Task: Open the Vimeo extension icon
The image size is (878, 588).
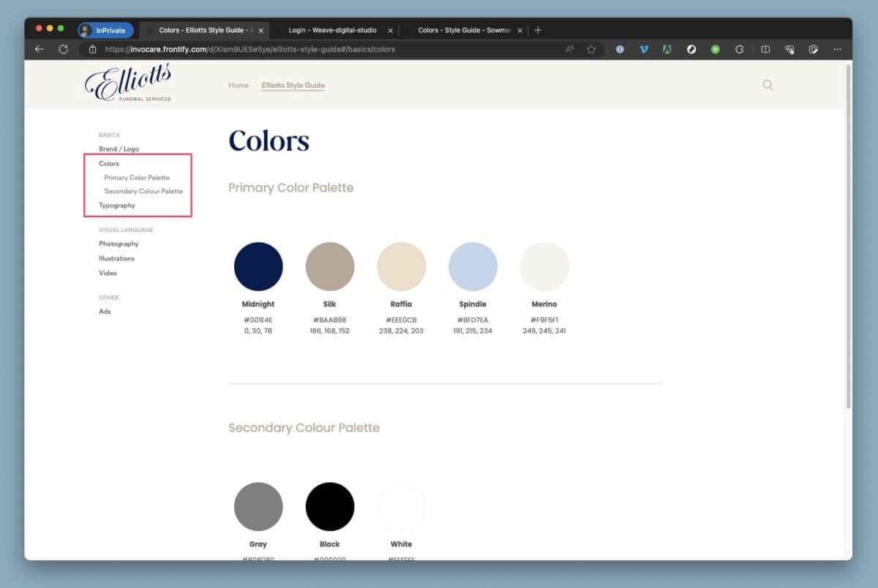Action: [x=643, y=49]
